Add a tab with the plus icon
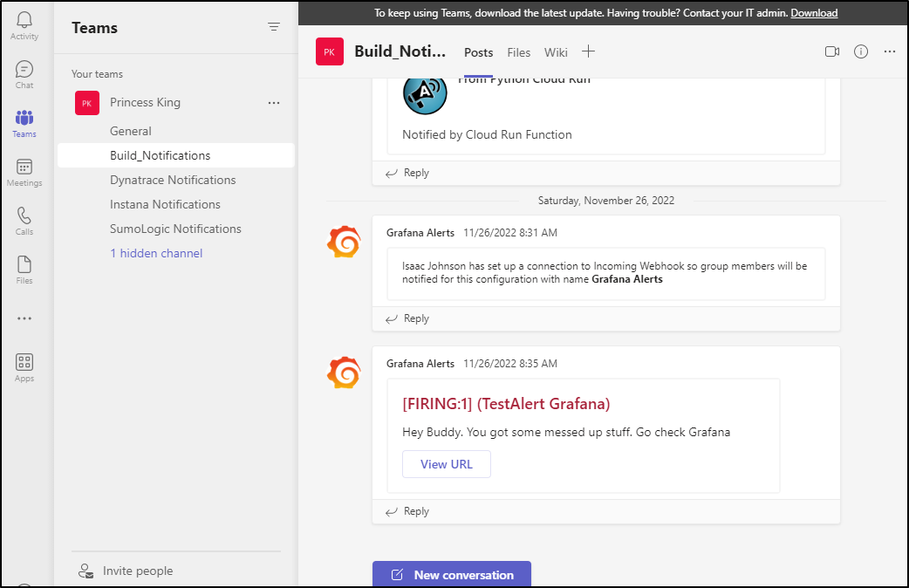The width and height of the screenshot is (909, 588). (x=588, y=51)
